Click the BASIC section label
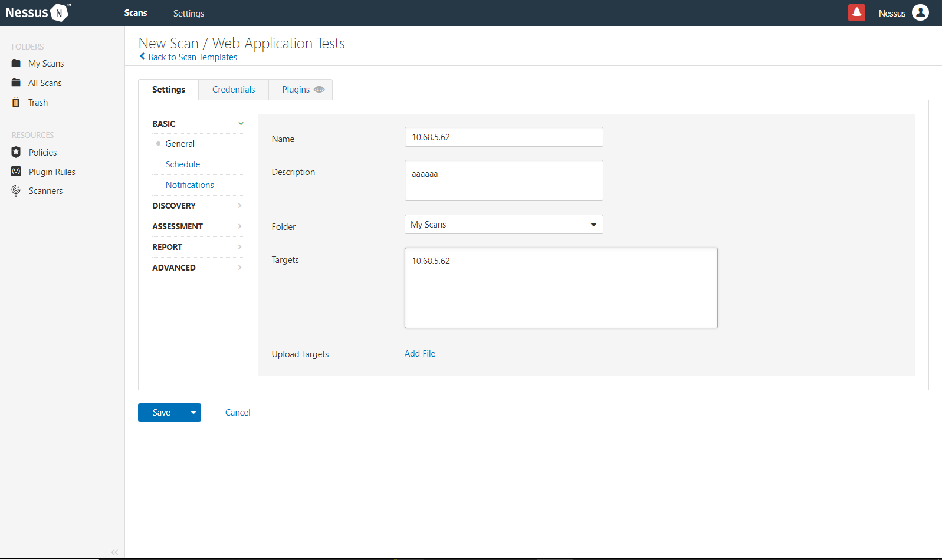The width and height of the screenshot is (942, 560). tap(163, 124)
